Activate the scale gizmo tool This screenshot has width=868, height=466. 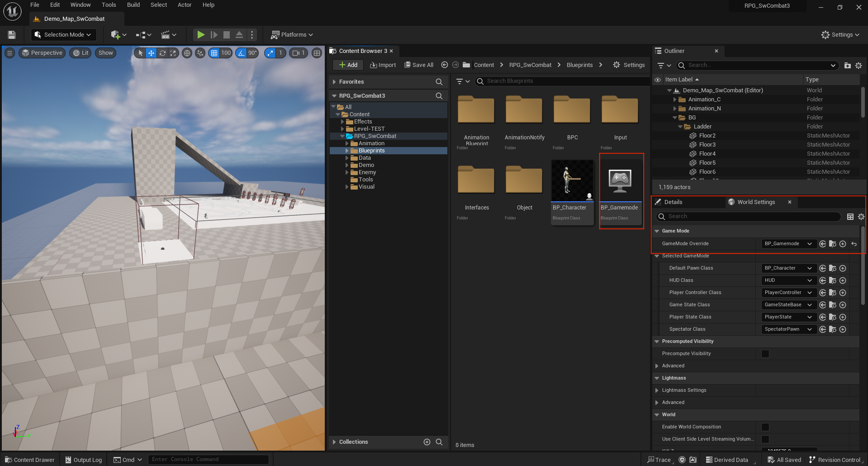(173, 53)
